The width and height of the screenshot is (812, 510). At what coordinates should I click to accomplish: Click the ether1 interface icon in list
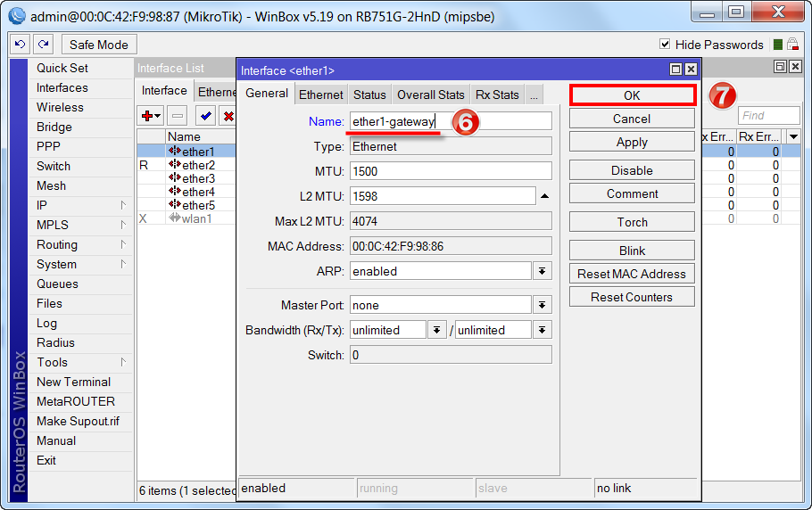(175, 151)
